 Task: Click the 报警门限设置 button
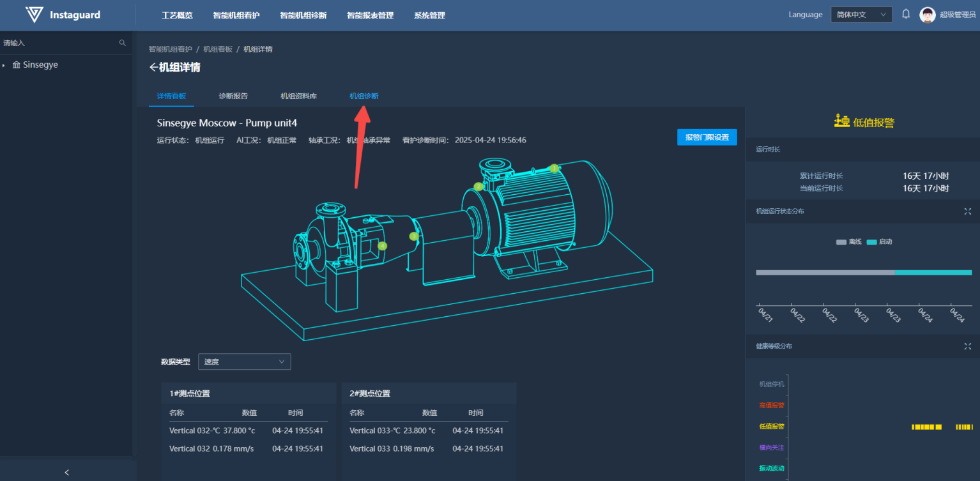[x=707, y=137]
